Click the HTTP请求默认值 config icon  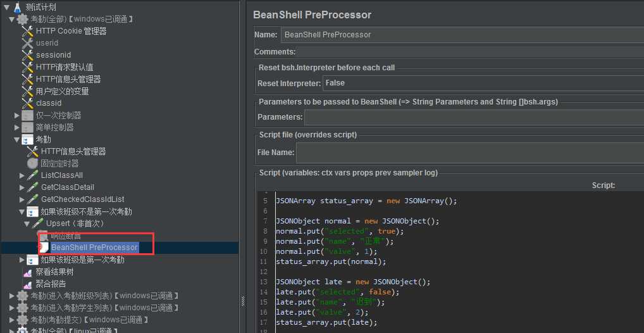point(27,67)
